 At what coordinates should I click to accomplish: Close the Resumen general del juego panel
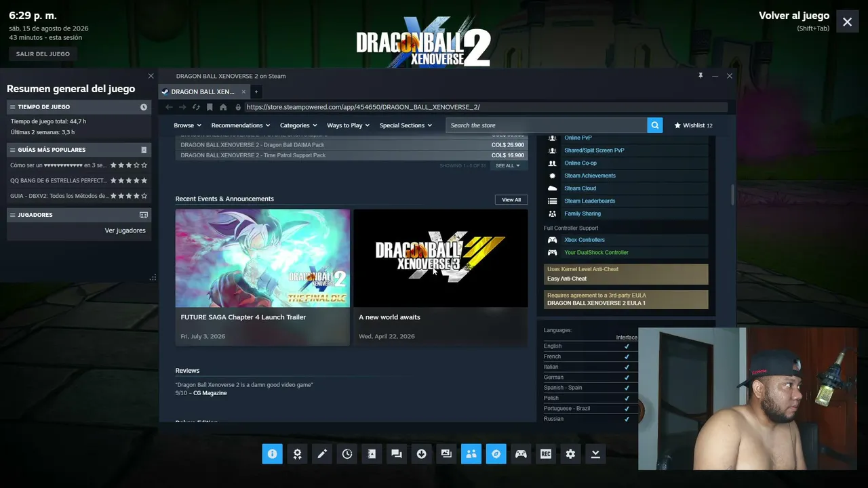click(x=151, y=76)
